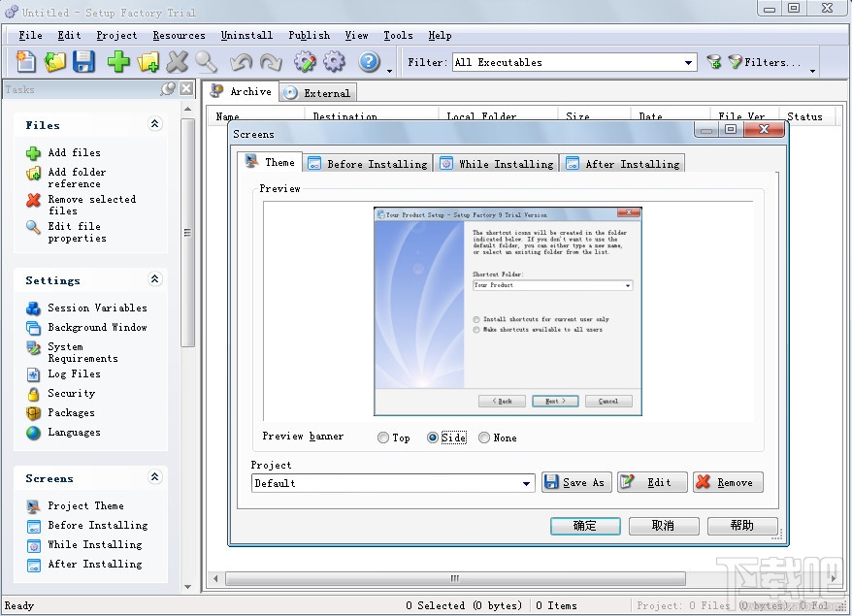Click the plain gear Settings toolbar icon
Screen dimensions: 852x616
click(334, 61)
